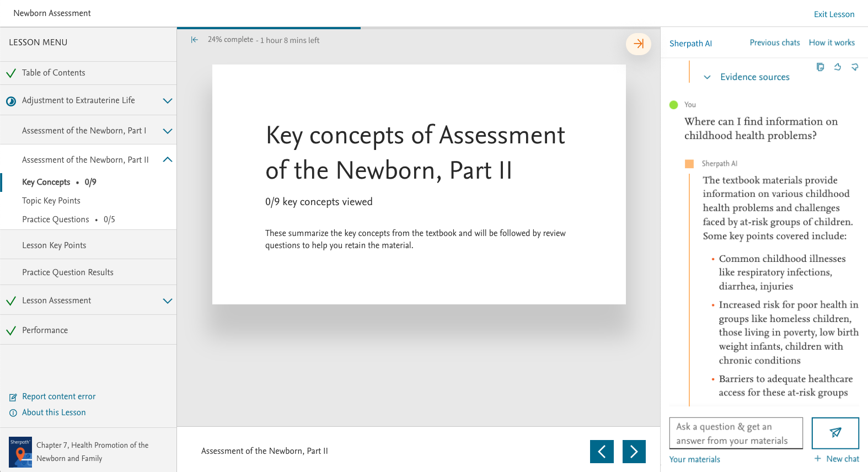Screen dimensions: 868x472
Task: Click the user question about childhood health problems
Action: click(x=760, y=128)
